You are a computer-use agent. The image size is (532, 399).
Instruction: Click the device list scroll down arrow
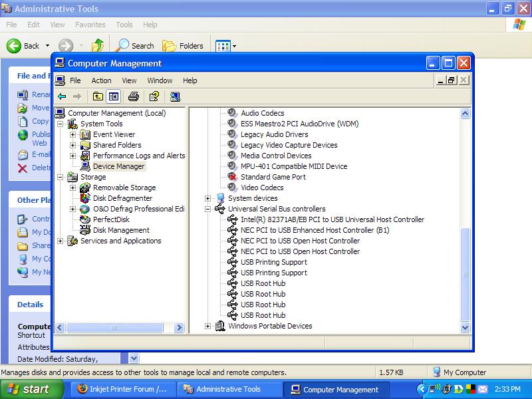[465, 327]
